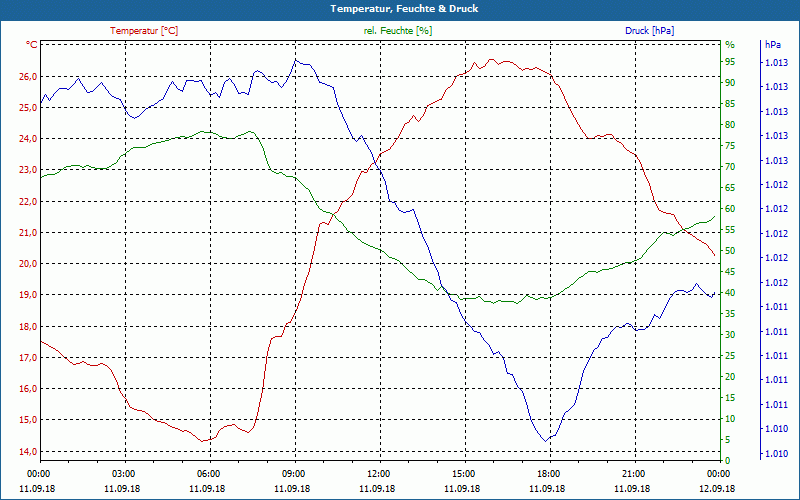Select the red 'Temperatur [°C]' legend label
Image resolution: width=800 pixels, height=500 pixels.
coord(144,31)
